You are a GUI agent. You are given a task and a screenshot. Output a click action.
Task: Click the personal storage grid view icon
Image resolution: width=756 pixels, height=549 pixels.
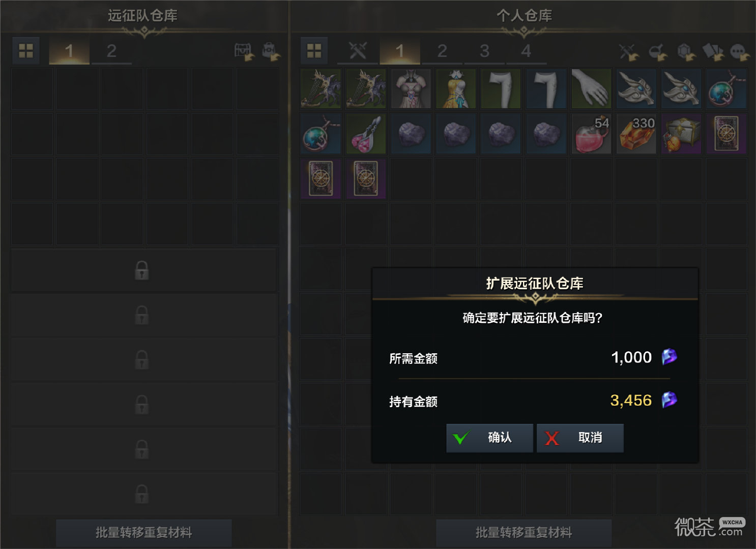pyautogui.click(x=314, y=50)
